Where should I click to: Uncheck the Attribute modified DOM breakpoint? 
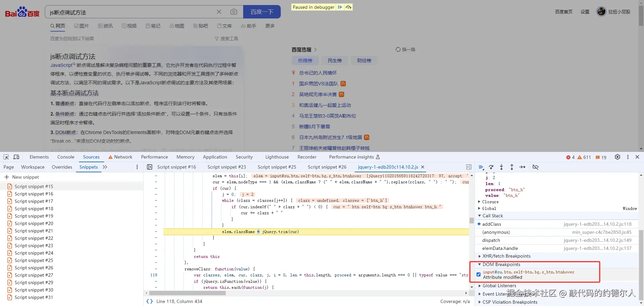coord(478,274)
